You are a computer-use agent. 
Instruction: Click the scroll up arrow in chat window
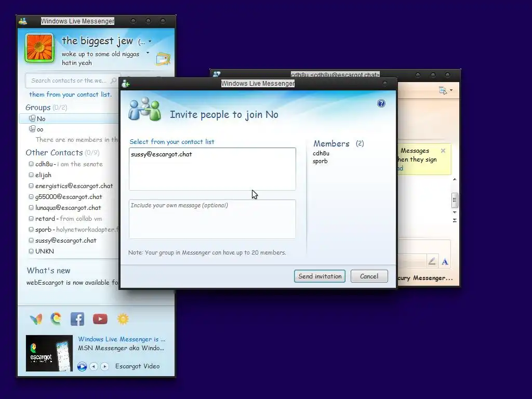coord(455,179)
